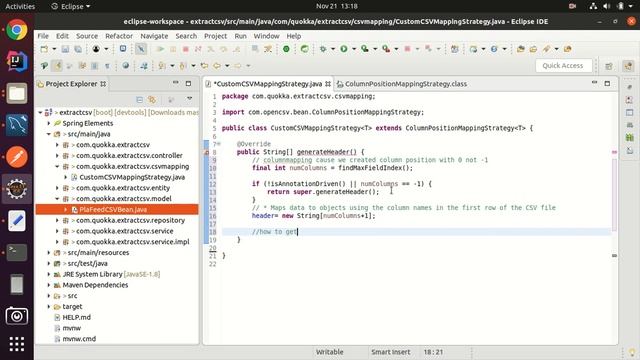Viewport: 640px width, 360px height.
Task: Click the Save All icon
Action: click(x=78, y=49)
